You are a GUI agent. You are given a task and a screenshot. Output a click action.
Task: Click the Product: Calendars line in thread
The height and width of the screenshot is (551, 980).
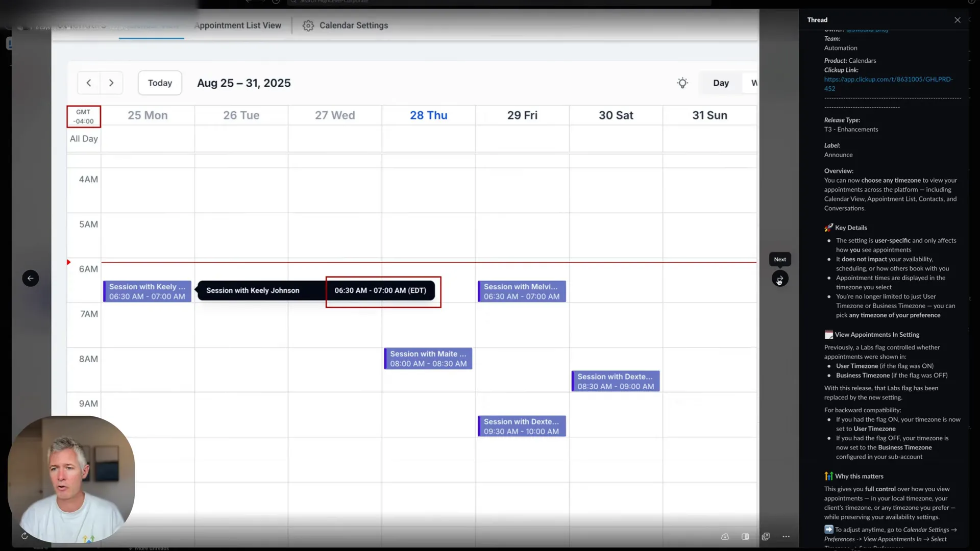tap(850, 61)
